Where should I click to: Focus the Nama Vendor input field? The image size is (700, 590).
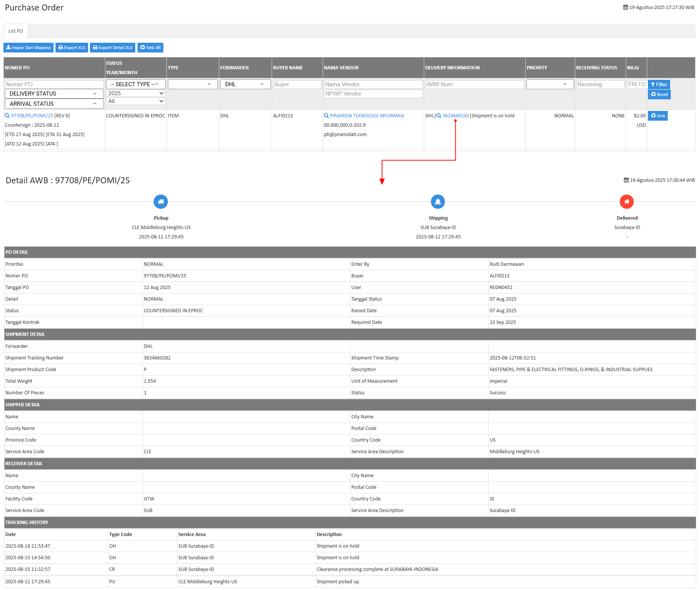pyautogui.click(x=373, y=84)
